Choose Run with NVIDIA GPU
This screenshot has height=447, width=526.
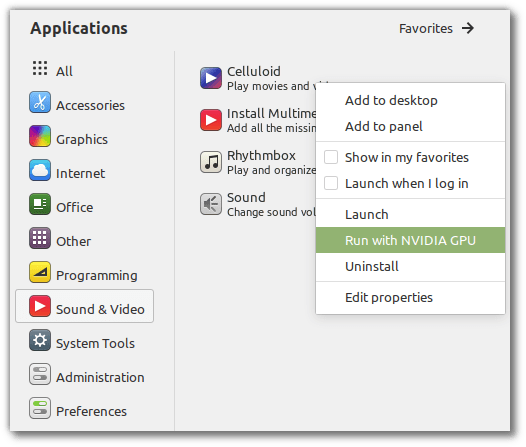coord(410,240)
